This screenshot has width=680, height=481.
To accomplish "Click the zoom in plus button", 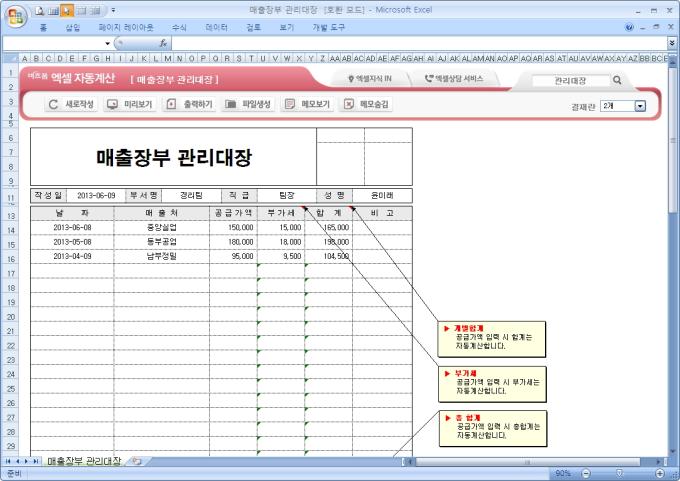I will tap(660, 473).
